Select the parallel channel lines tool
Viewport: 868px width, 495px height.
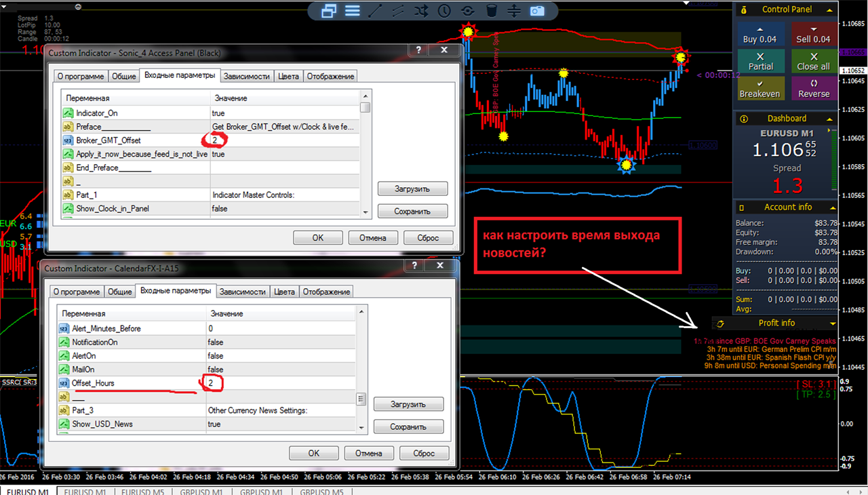[398, 11]
